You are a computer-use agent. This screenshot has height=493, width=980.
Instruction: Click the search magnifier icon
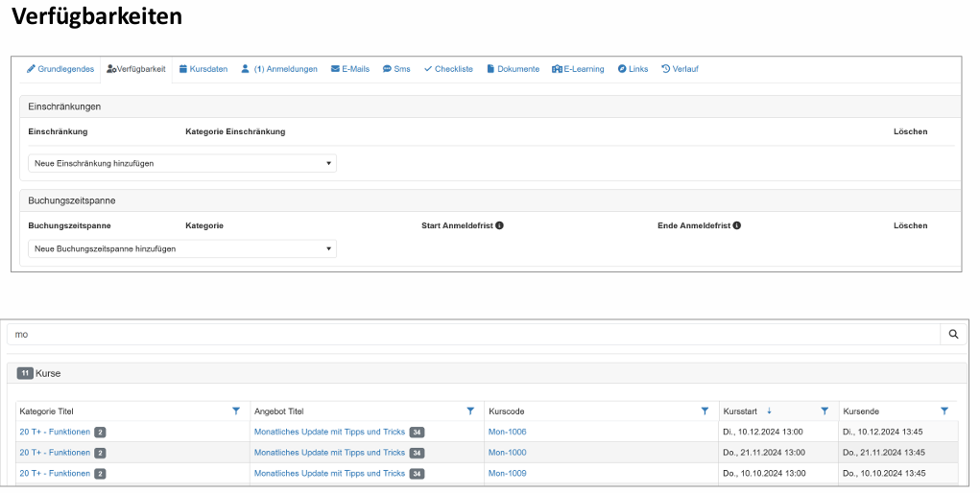tap(953, 335)
